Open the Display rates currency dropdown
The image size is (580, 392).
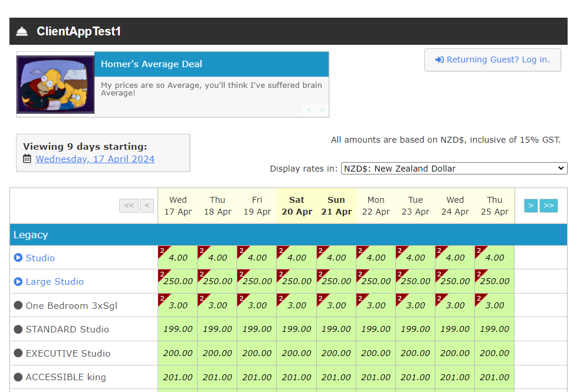tap(454, 169)
